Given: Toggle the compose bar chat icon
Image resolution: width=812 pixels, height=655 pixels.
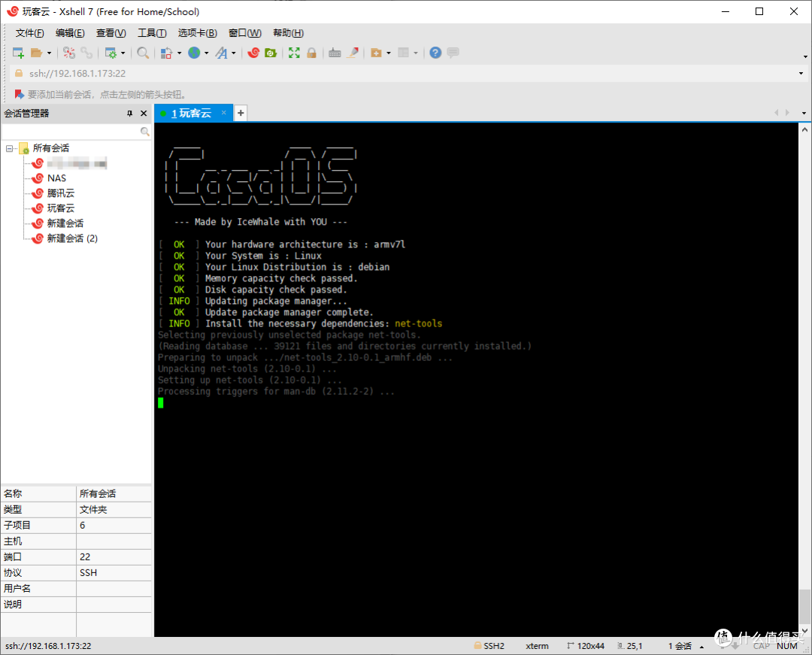Looking at the screenshot, I should point(452,53).
